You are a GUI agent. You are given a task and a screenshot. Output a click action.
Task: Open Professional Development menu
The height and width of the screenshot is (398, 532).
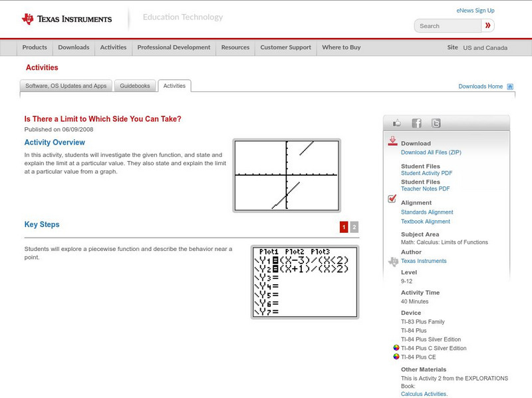174,47
